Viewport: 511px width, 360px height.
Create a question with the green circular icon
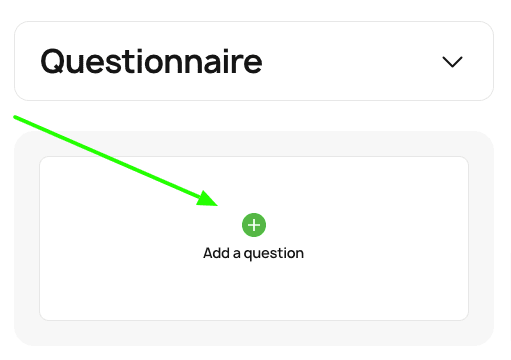(x=254, y=225)
